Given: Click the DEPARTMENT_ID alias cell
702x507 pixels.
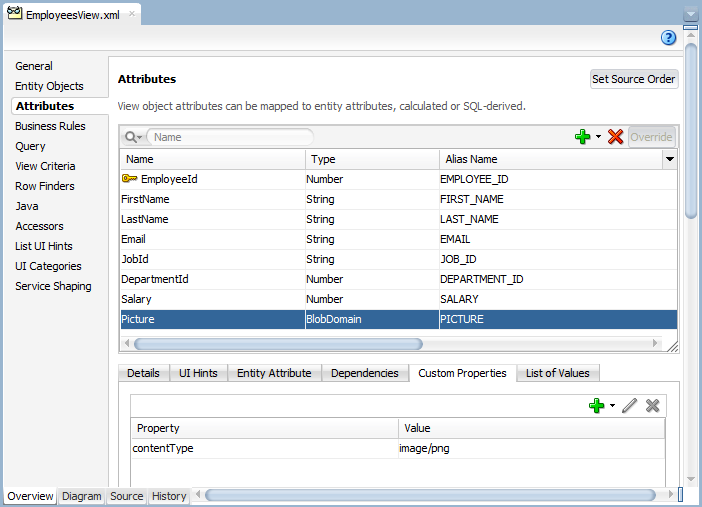Looking at the screenshot, I should point(558,279).
